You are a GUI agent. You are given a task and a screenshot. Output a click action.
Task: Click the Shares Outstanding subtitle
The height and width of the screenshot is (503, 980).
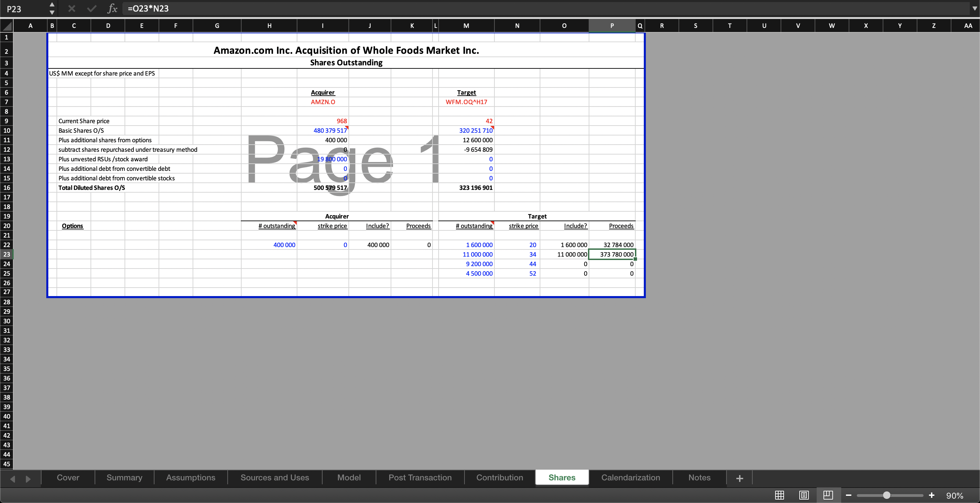click(x=346, y=62)
